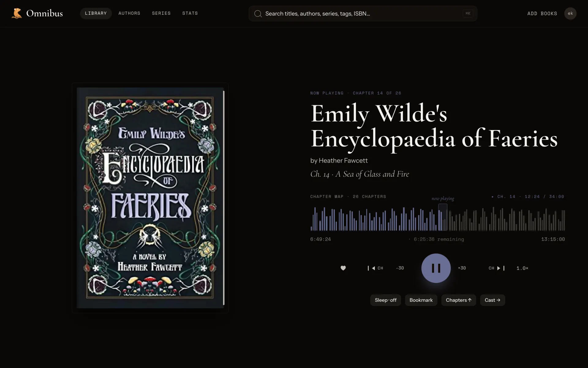Image resolution: width=588 pixels, height=368 pixels.
Task: Switch to the Authors tab
Action: (x=129, y=13)
